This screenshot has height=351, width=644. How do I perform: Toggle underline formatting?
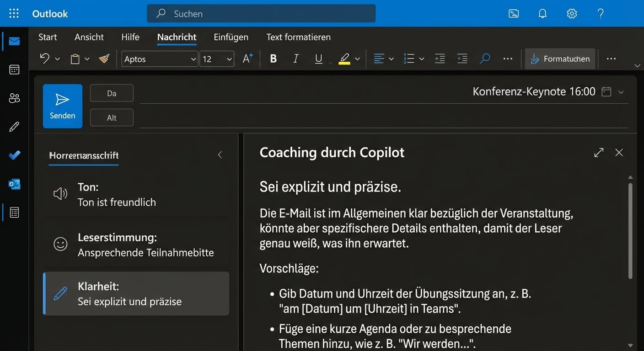pos(318,58)
